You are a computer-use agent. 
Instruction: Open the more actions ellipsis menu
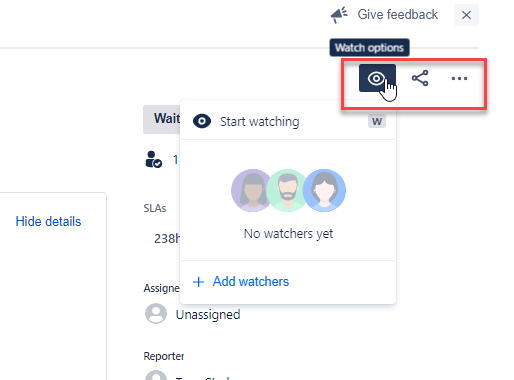[459, 78]
